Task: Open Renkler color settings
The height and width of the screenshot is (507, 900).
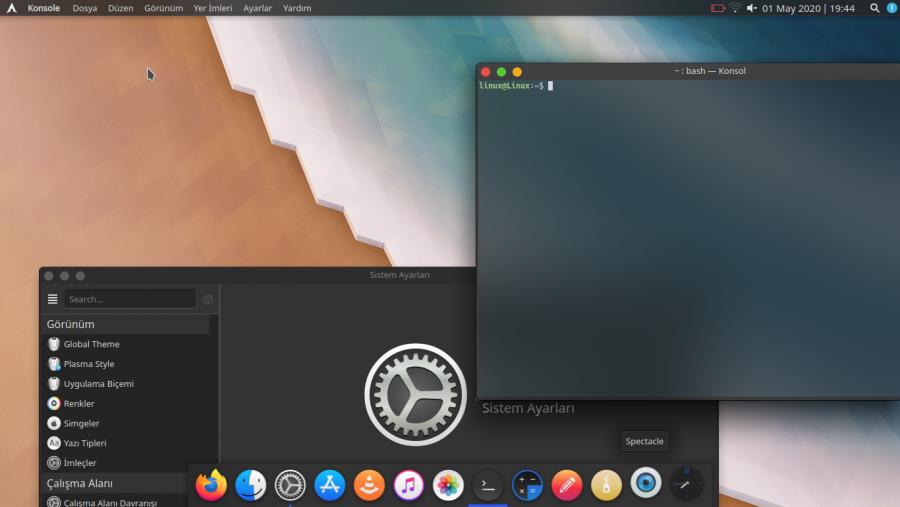Action: coord(78,403)
